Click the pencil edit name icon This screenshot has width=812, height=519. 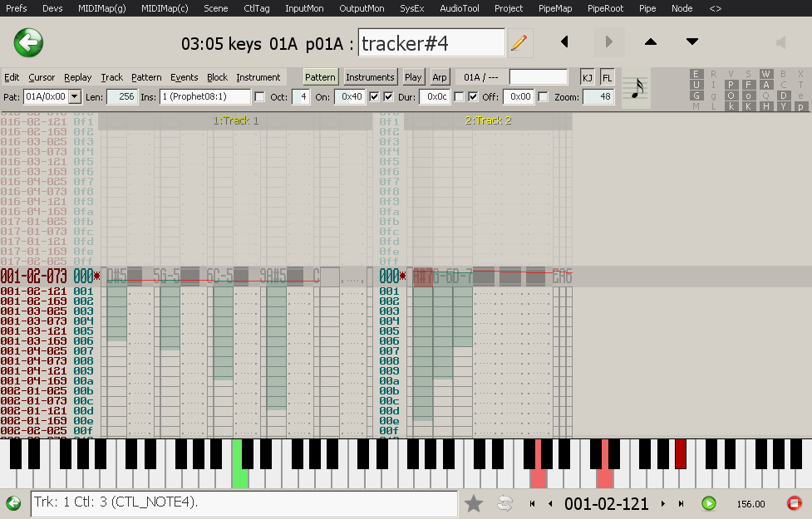pyautogui.click(x=519, y=42)
